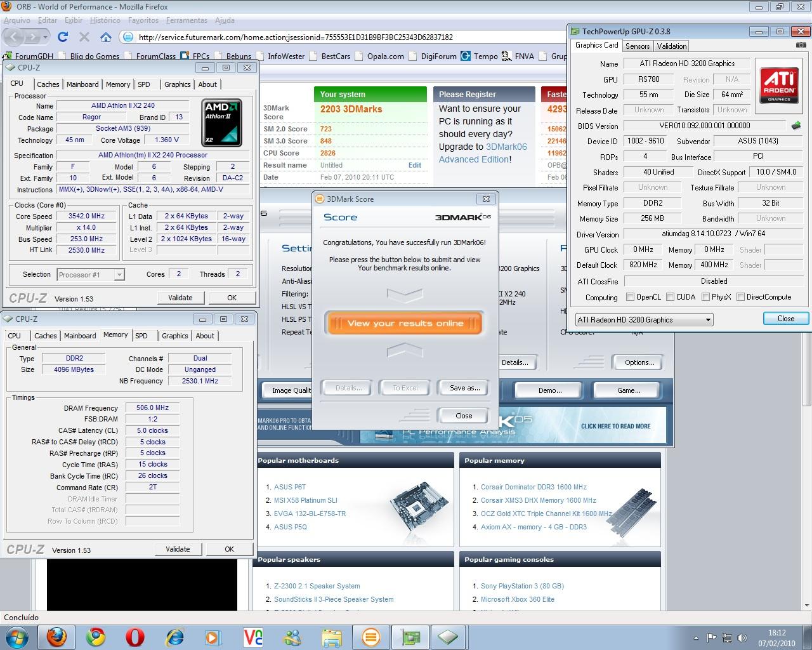
Task: Open the ForumGDH bookmark
Action: click(x=28, y=56)
